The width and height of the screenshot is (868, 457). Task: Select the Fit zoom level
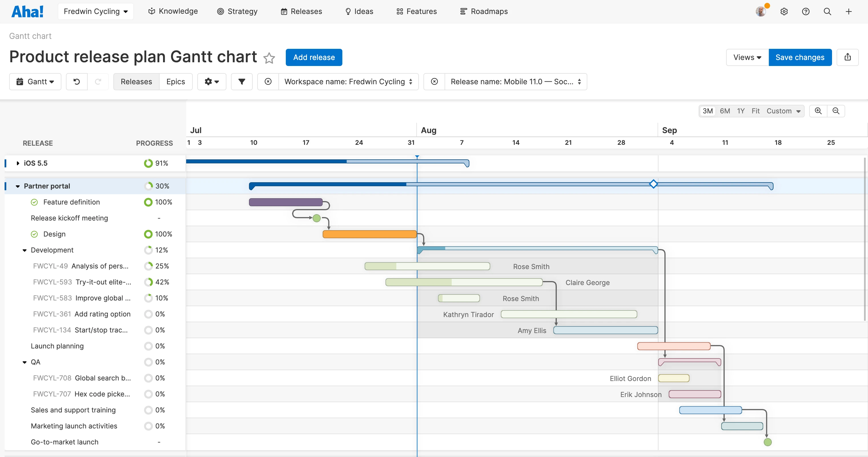(756, 111)
